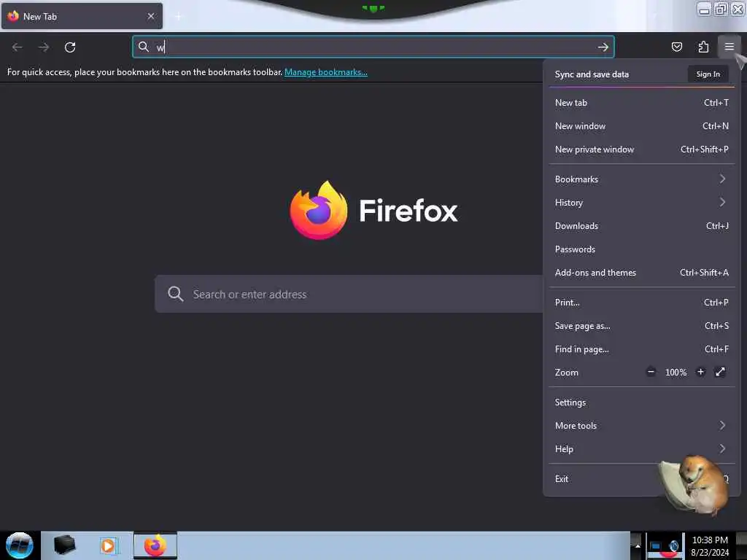Open the clock showing 10:38 PM
The width and height of the screenshot is (747, 560).
(710, 546)
